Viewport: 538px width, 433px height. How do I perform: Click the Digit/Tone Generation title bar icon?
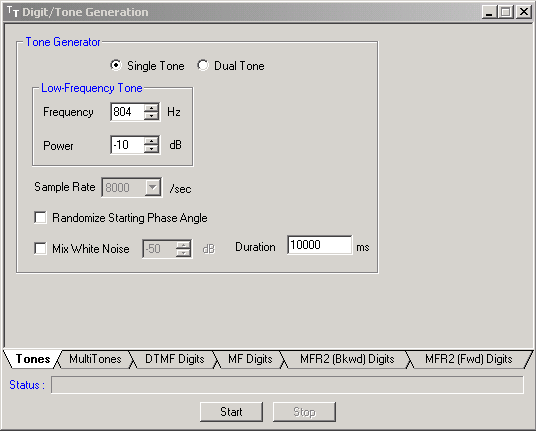(x=13, y=12)
